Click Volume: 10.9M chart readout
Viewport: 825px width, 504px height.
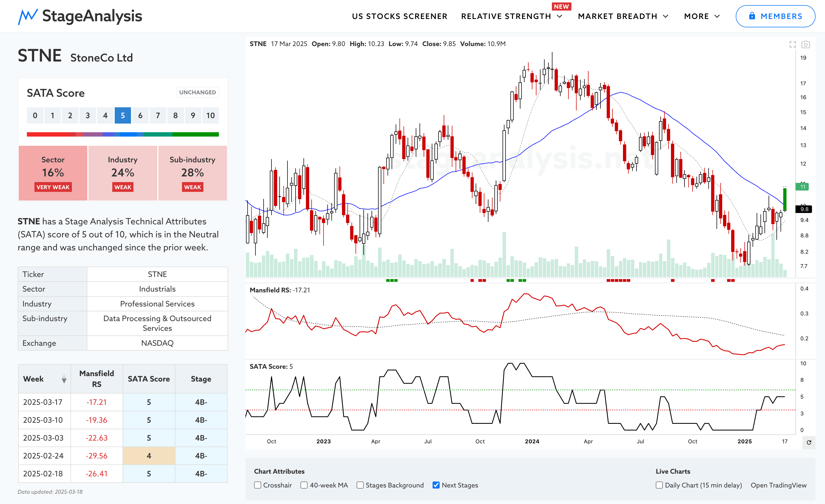[x=482, y=44]
